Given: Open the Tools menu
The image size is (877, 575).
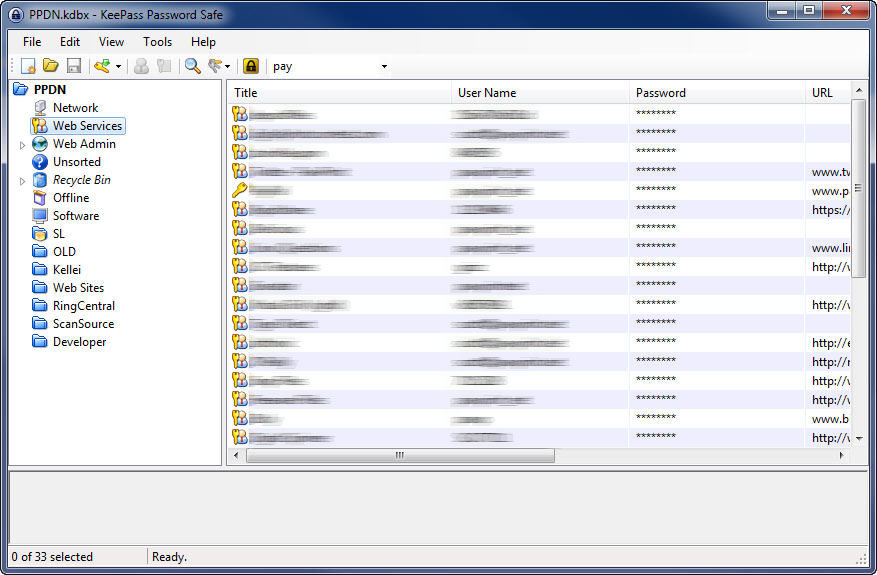Looking at the screenshot, I should 157,42.
